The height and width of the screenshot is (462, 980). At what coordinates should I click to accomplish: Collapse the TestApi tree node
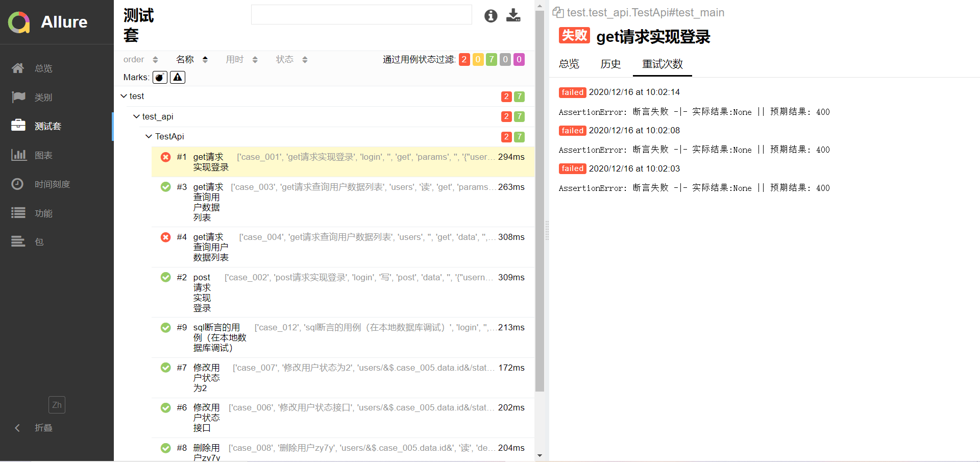(149, 136)
